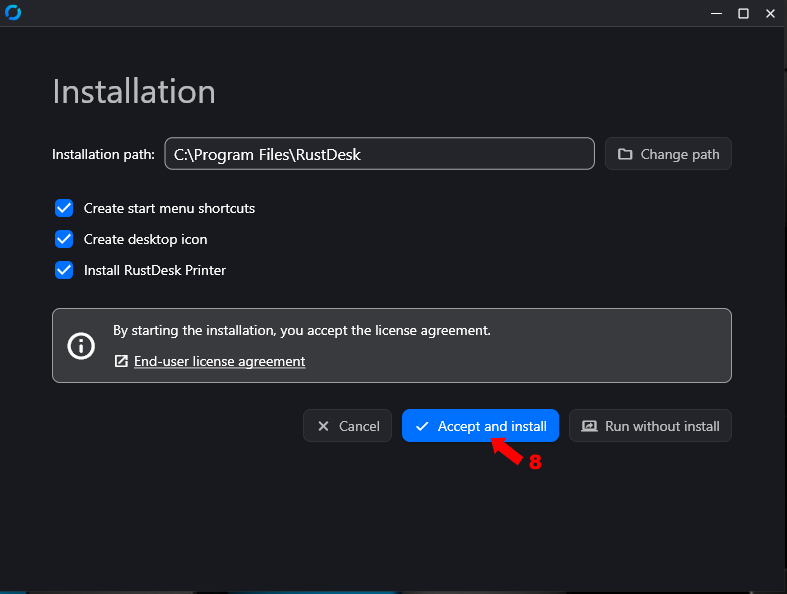
Task: Click the circled info icon in notice
Action: pos(81,346)
